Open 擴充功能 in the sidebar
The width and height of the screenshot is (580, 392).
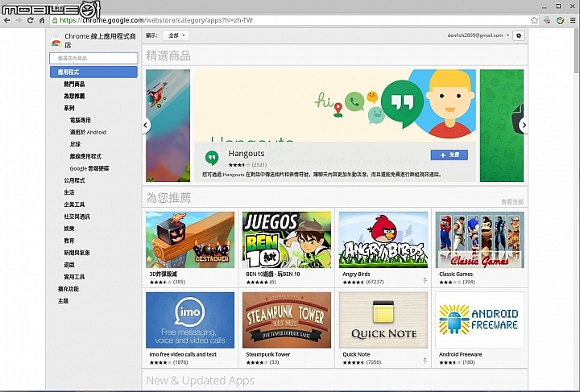[x=68, y=289]
